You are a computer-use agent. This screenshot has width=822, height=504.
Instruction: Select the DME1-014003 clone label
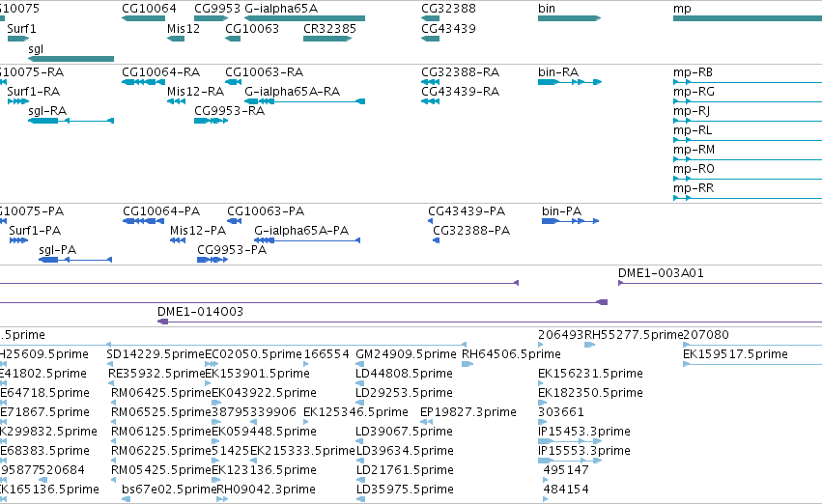pos(200,312)
